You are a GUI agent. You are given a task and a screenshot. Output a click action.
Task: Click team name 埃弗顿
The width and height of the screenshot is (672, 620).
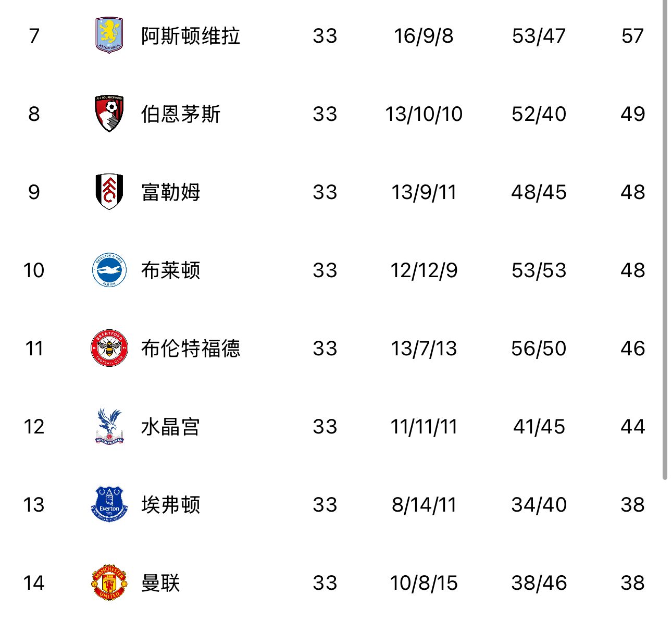pos(171,505)
